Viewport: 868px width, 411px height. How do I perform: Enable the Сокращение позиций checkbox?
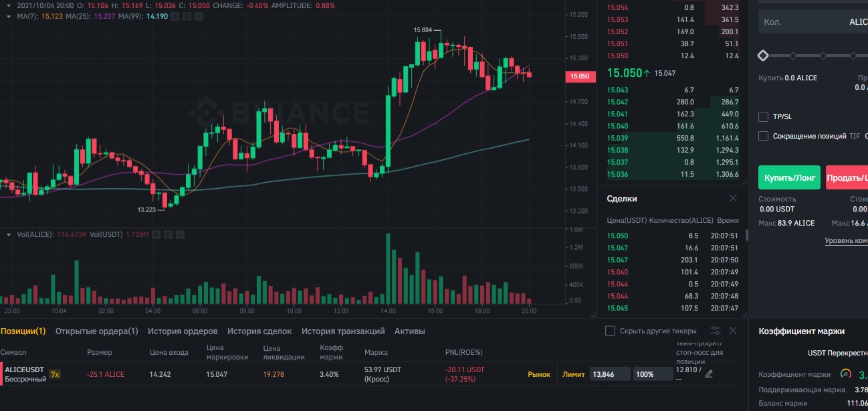point(763,136)
